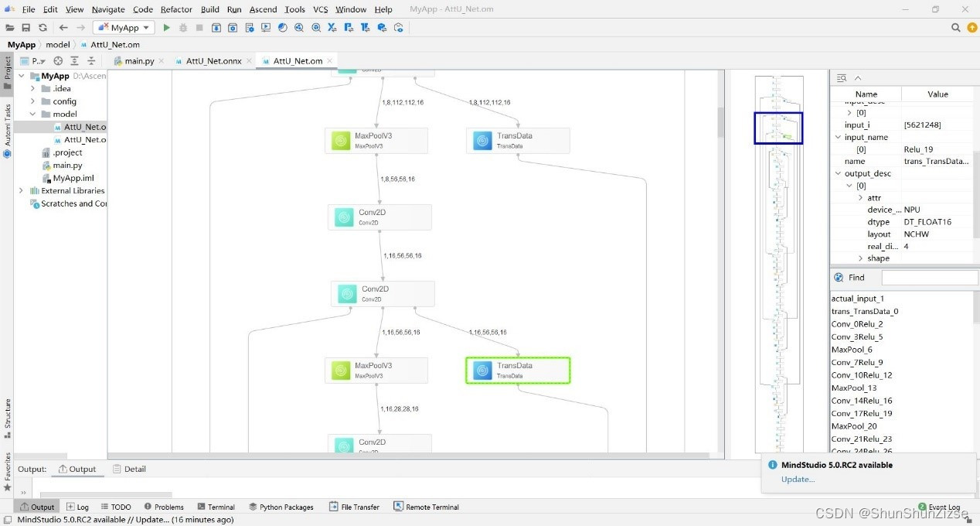Click the Forward navigation arrow
The width and height of the screenshot is (980, 526).
point(80,27)
